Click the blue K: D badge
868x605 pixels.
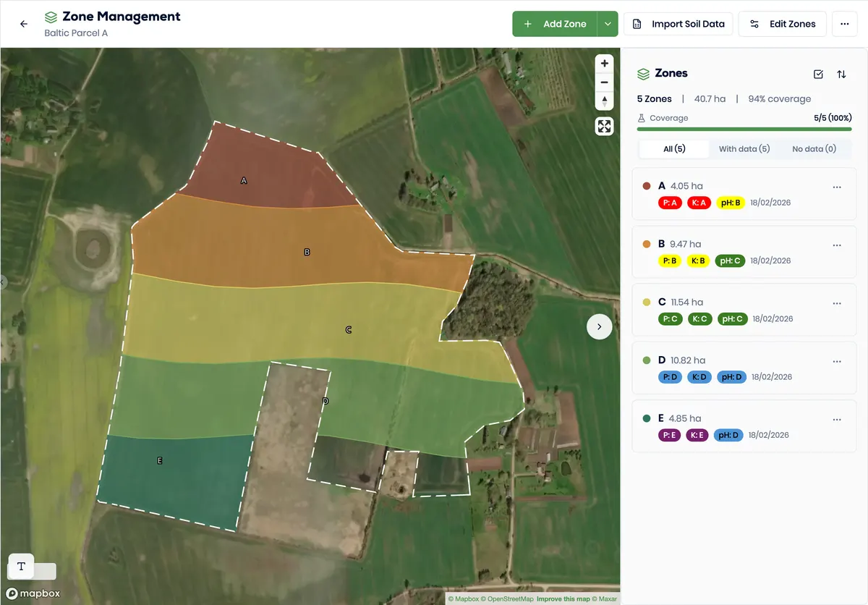point(699,377)
